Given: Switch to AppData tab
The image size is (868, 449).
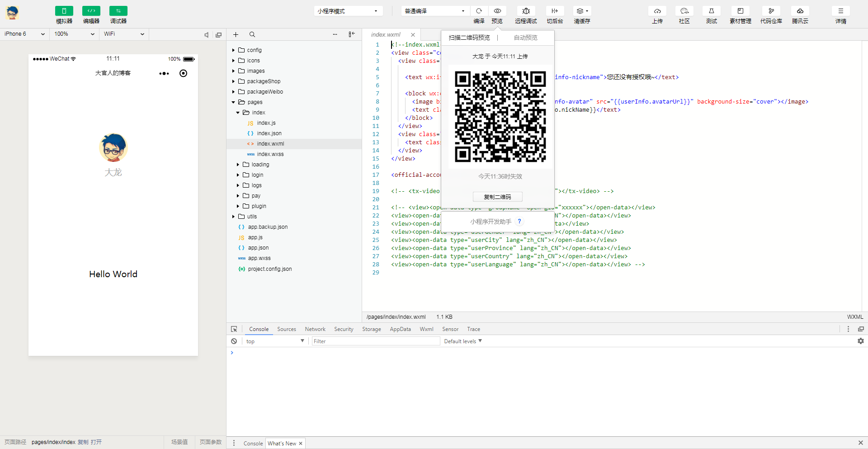Looking at the screenshot, I should 401,329.
